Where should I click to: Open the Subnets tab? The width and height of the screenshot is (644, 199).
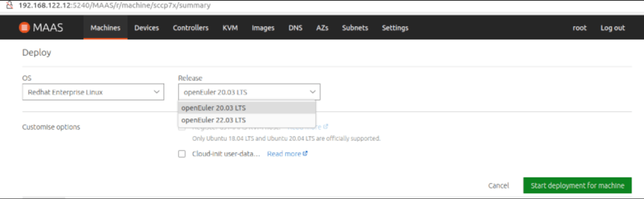pyautogui.click(x=355, y=28)
